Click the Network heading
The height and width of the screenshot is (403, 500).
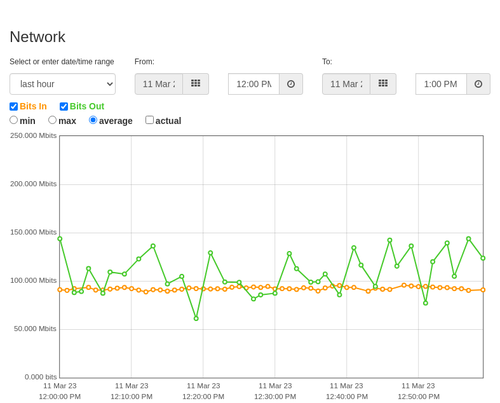point(38,37)
